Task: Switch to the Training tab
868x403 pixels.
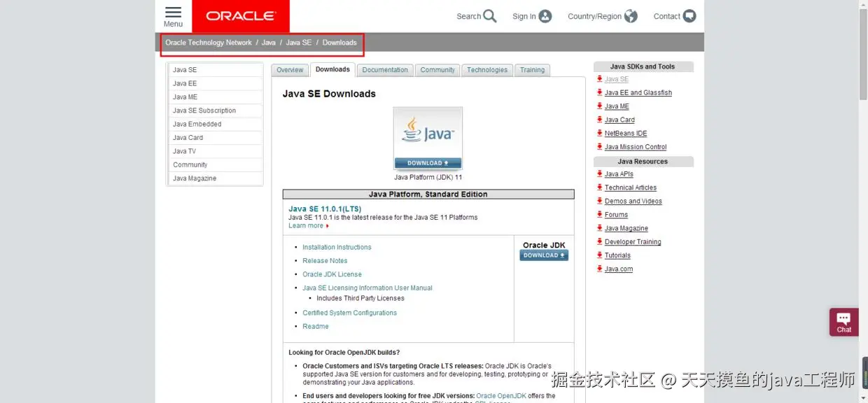Action: click(532, 70)
